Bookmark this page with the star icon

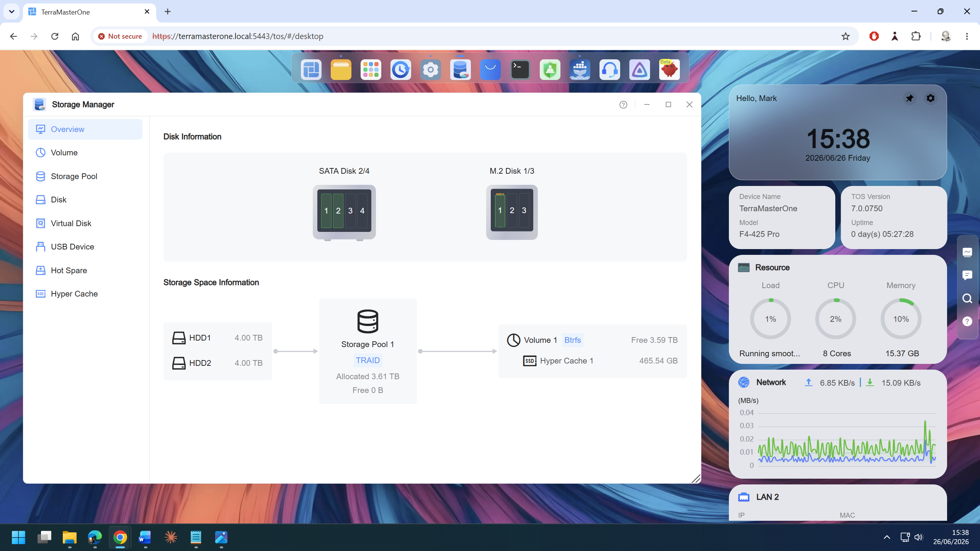(845, 36)
